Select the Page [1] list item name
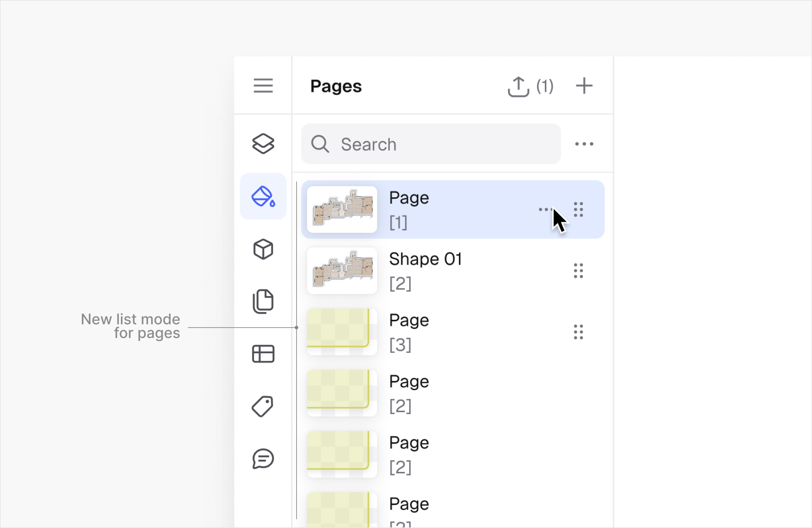 point(409,198)
